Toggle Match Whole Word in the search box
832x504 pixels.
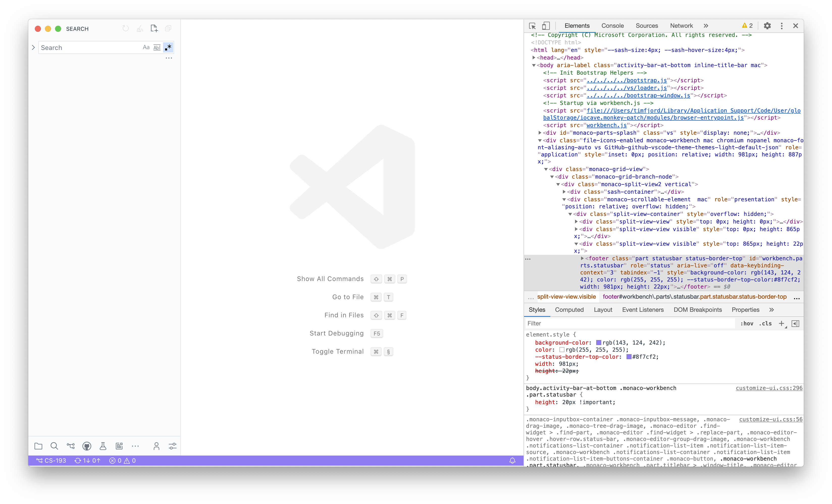[x=157, y=47]
